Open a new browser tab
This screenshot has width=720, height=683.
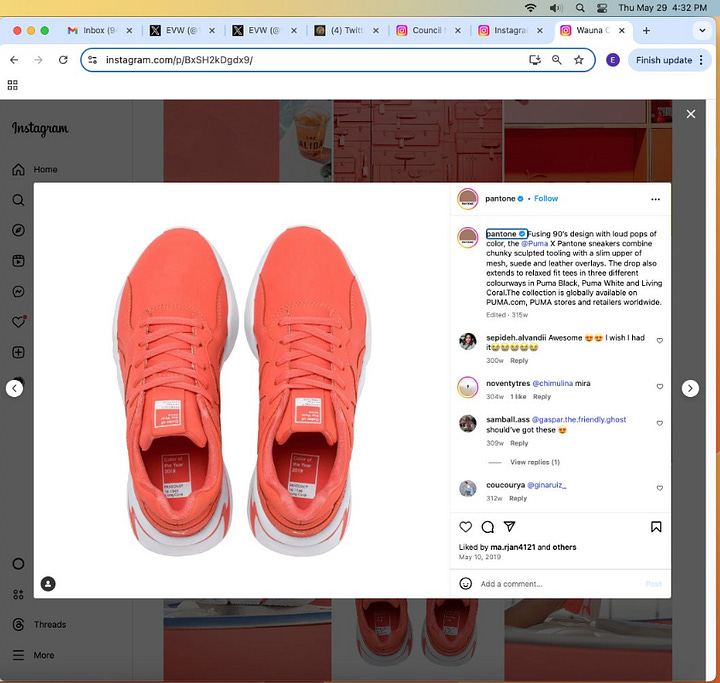click(646, 30)
